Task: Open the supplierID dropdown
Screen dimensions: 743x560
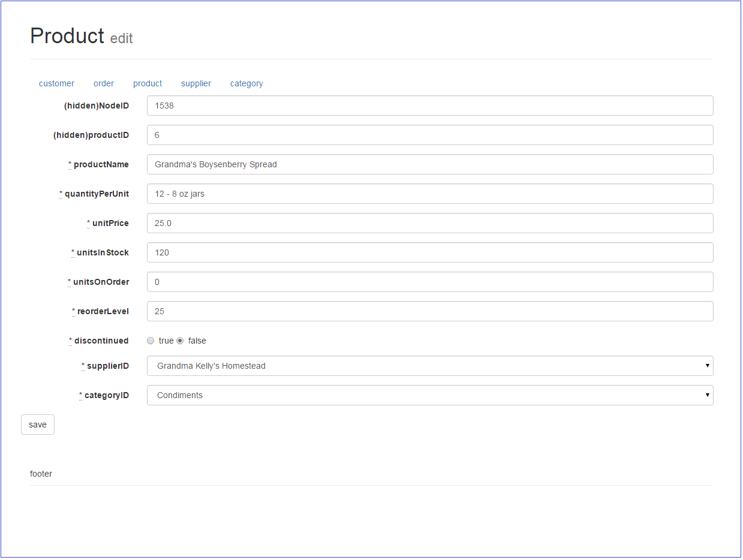Action: tap(430, 365)
